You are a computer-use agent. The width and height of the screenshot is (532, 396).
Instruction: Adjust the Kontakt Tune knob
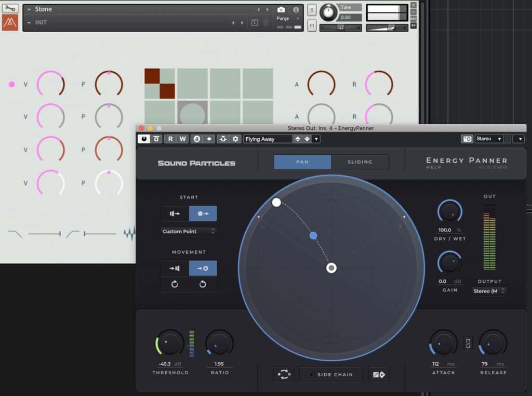pos(328,12)
